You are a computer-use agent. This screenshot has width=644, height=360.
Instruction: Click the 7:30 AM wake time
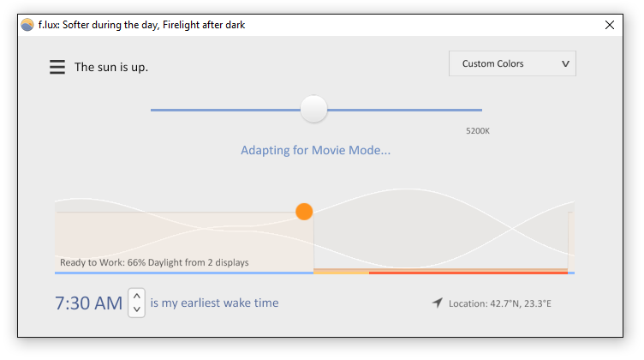[89, 303]
